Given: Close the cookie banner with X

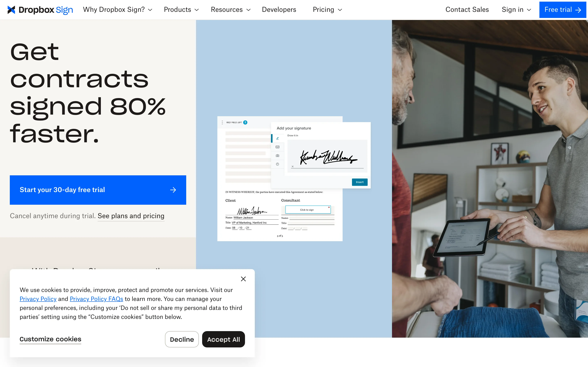Looking at the screenshot, I should pos(243,279).
